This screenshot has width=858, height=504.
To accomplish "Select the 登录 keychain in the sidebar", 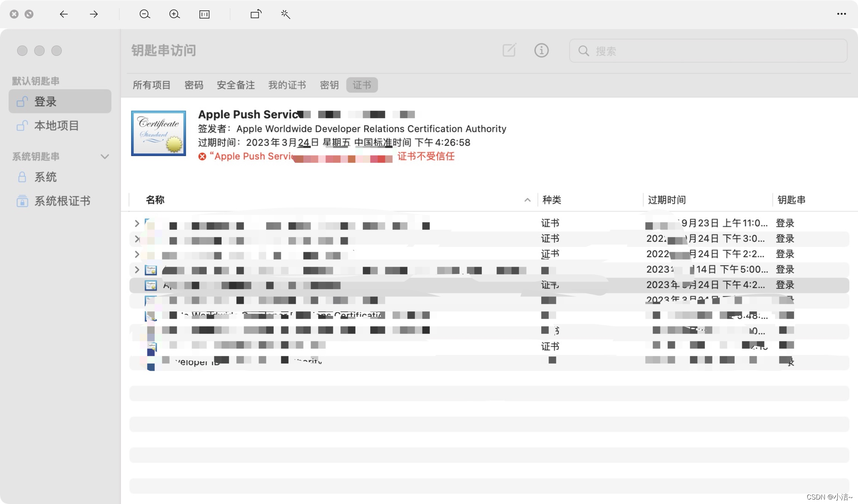I will (60, 101).
